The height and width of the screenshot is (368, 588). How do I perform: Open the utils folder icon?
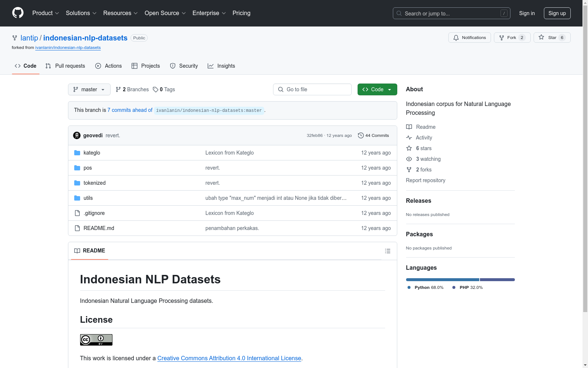(x=77, y=198)
